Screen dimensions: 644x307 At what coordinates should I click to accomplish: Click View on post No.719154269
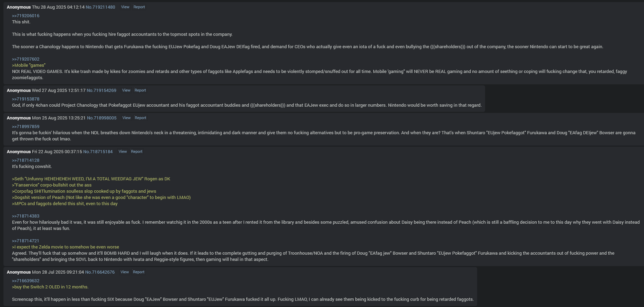click(126, 90)
